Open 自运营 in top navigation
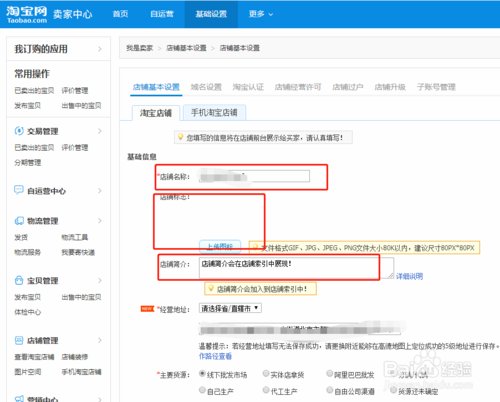Image resolution: width=500 pixels, height=402 pixels. point(162,14)
